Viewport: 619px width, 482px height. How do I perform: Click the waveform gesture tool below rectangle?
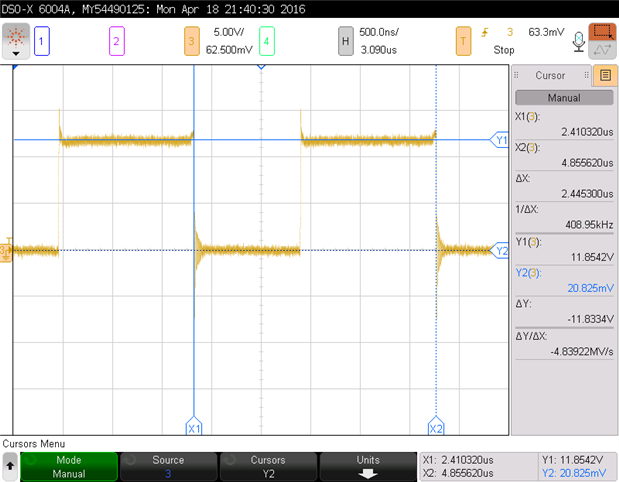(602, 50)
